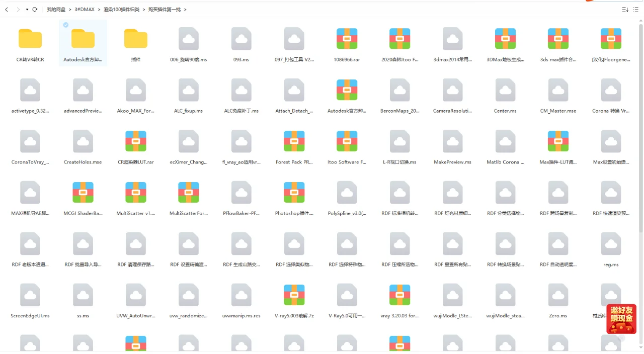The image size is (644, 354).
Task: Select the MCGI ShaderBa archive icon
Action: coord(83,193)
